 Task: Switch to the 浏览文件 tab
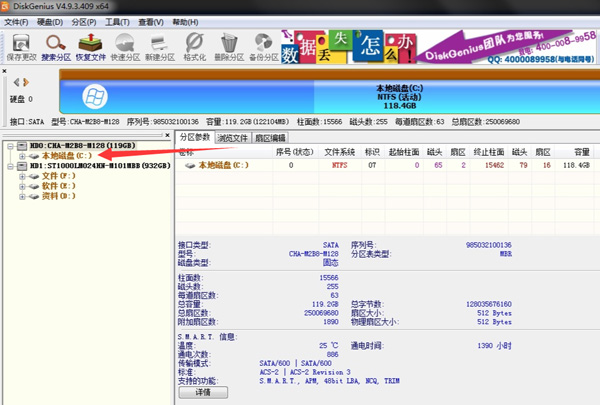[232, 137]
